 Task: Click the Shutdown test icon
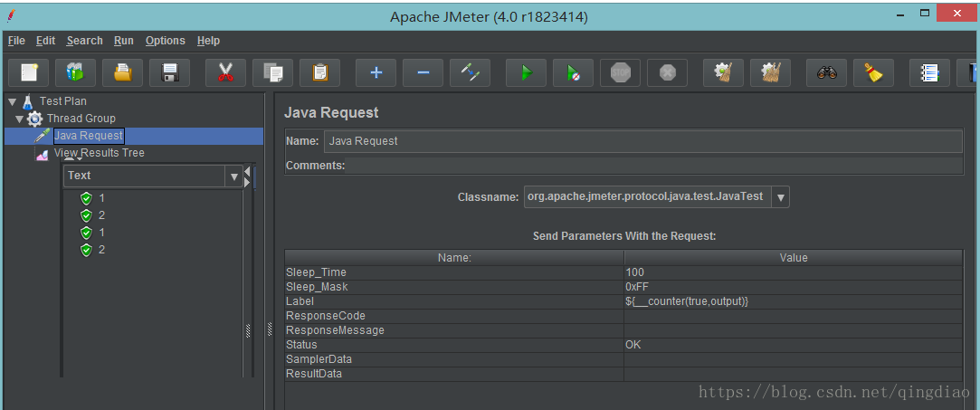(x=667, y=73)
